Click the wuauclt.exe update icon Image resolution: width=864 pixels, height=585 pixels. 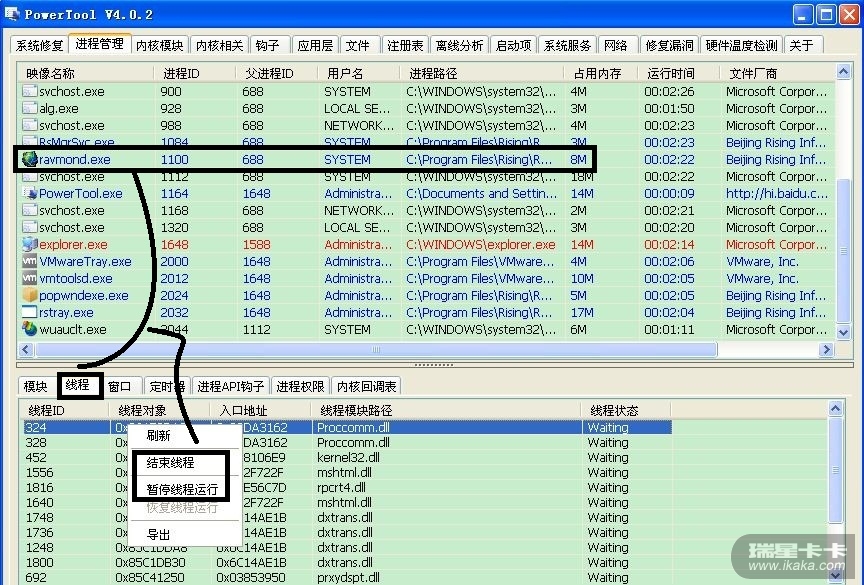(30, 329)
